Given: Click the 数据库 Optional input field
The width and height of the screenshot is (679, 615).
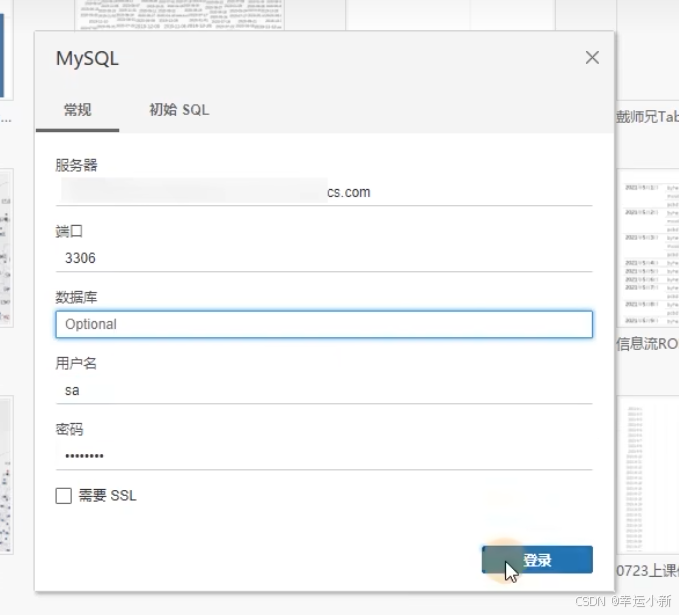Looking at the screenshot, I should (x=324, y=324).
